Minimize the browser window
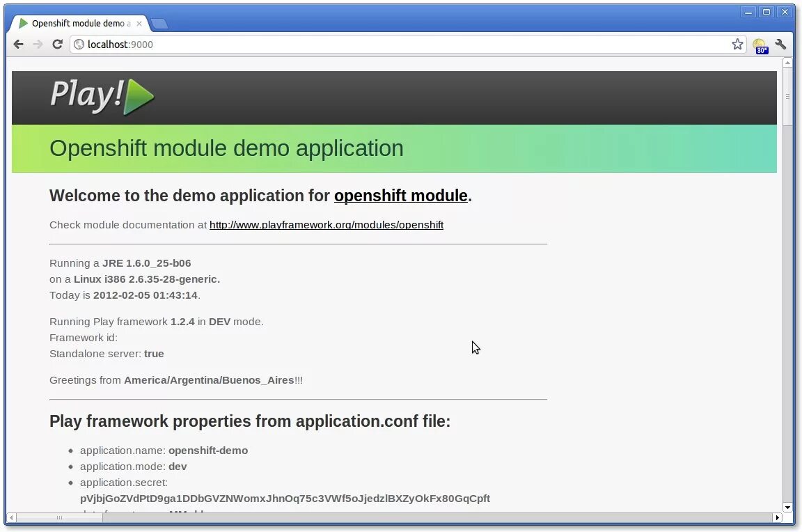The image size is (802, 532). coord(748,12)
